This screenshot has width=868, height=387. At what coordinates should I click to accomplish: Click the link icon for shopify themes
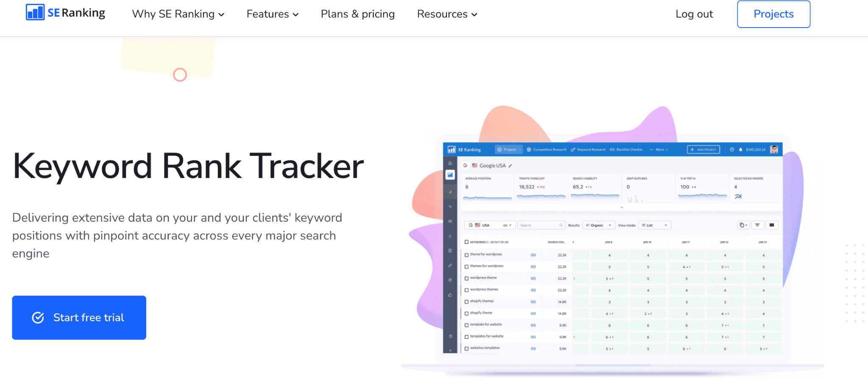pyautogui.click(x=533, y=302)
